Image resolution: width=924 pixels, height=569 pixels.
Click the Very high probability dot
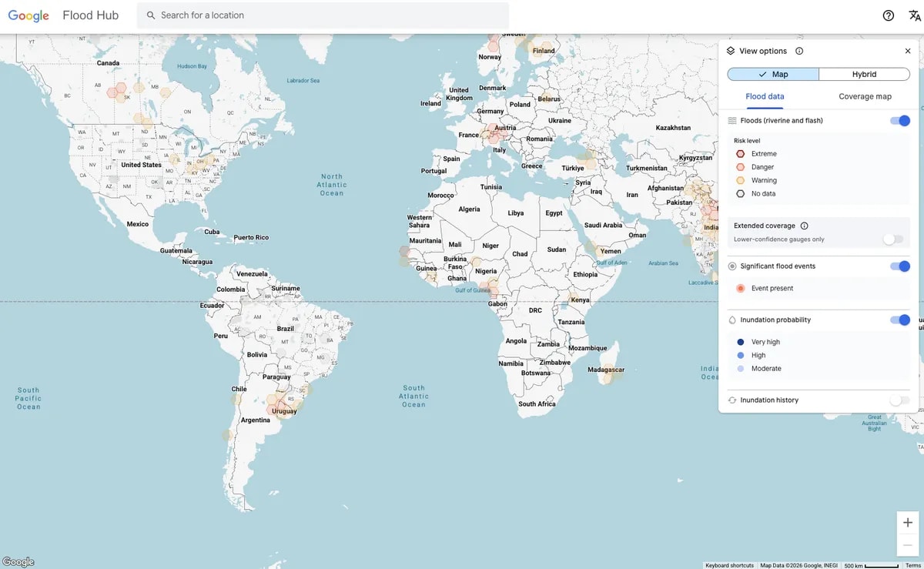[741, 342]
